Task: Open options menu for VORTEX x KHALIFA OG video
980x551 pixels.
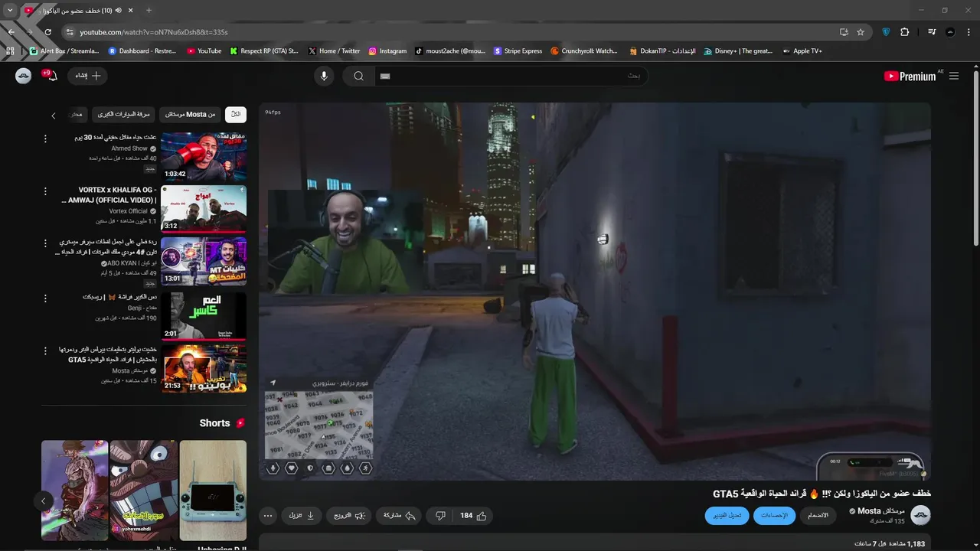Action: coord(45,191)
